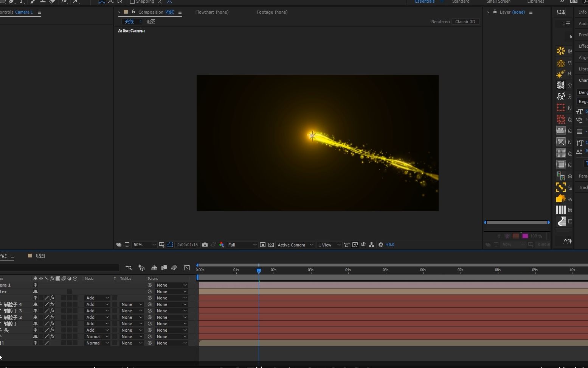Take a snapshot with the camera icon

tap(205, 245)
